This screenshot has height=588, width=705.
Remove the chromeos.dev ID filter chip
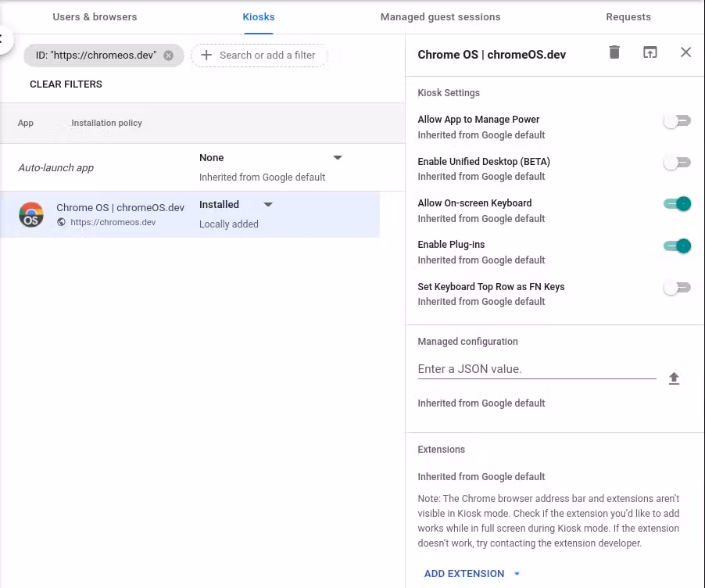tap(168, 56)
